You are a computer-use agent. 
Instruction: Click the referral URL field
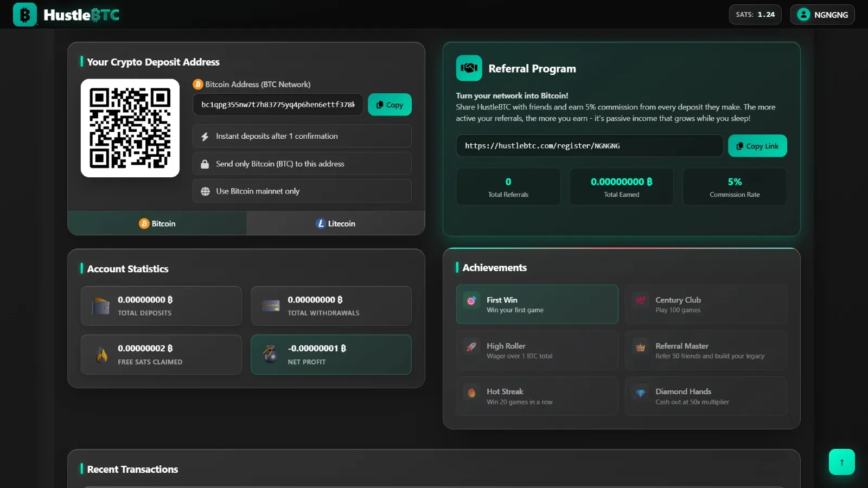coord(589,146)
